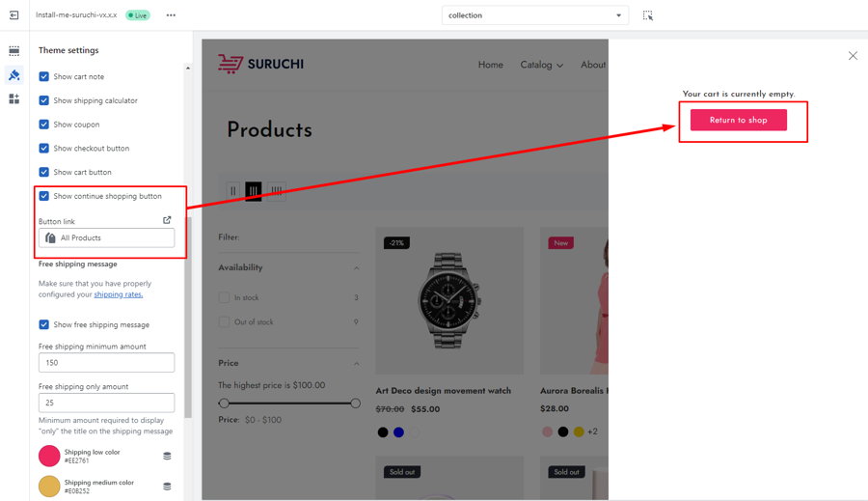Expand the Catalog menu chevron
This screenshot has height=501, width=868.
[x=560, y=66]
